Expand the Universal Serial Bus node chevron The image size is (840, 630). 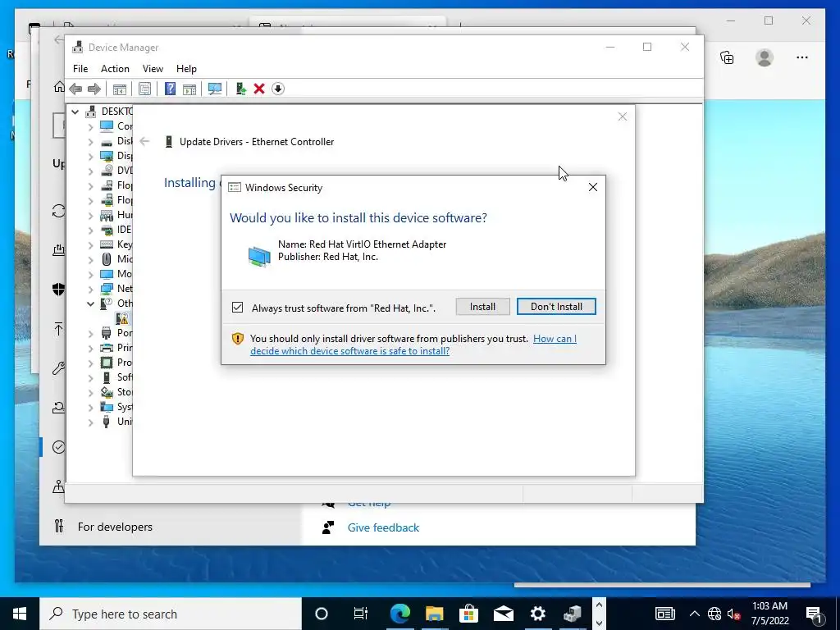click(x=90, y=422)
